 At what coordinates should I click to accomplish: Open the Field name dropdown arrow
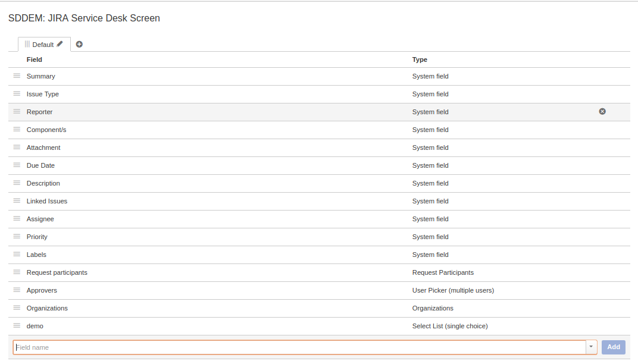[592, 347]
